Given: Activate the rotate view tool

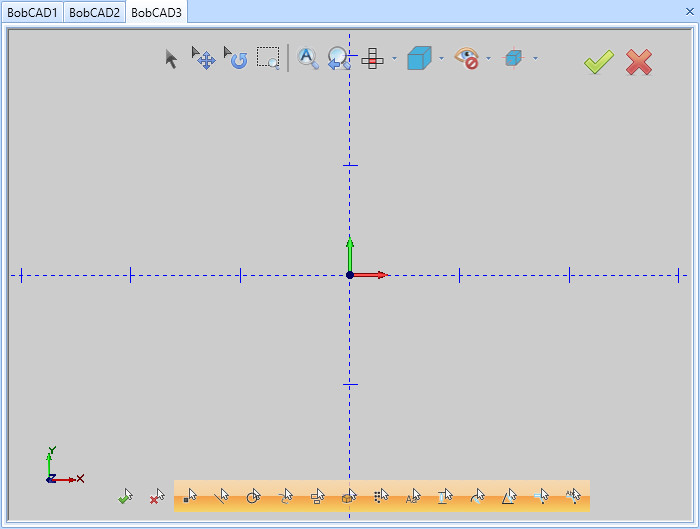Looking at the screenshot, I should tap(236, 58).
